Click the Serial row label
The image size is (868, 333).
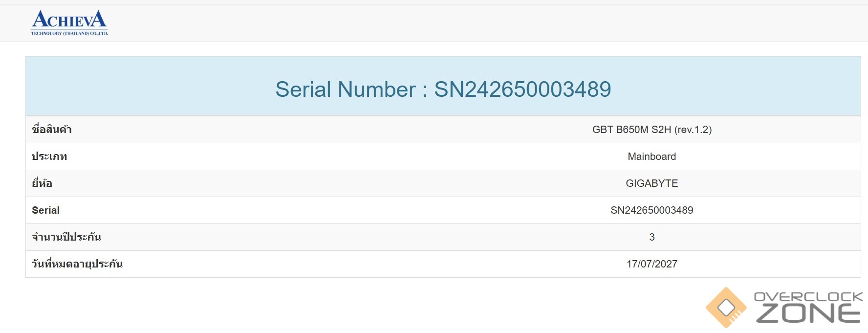click(x=45, y=210)
